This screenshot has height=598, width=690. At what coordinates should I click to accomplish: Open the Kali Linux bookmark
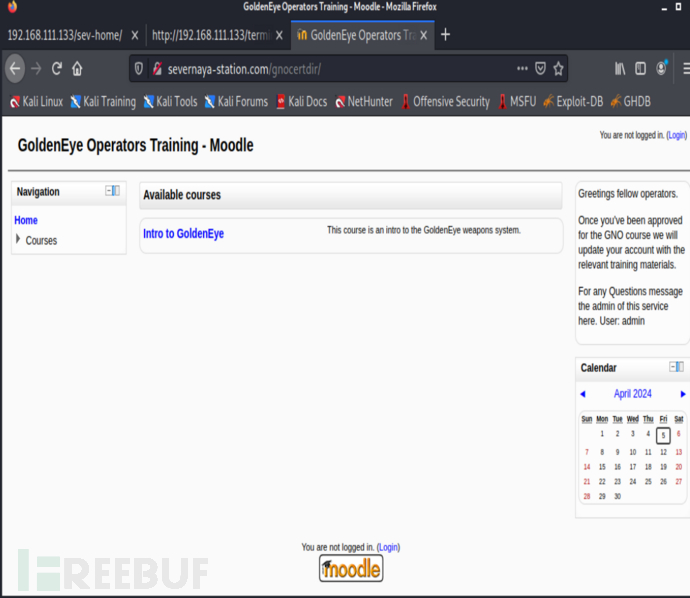coord(37,102)
